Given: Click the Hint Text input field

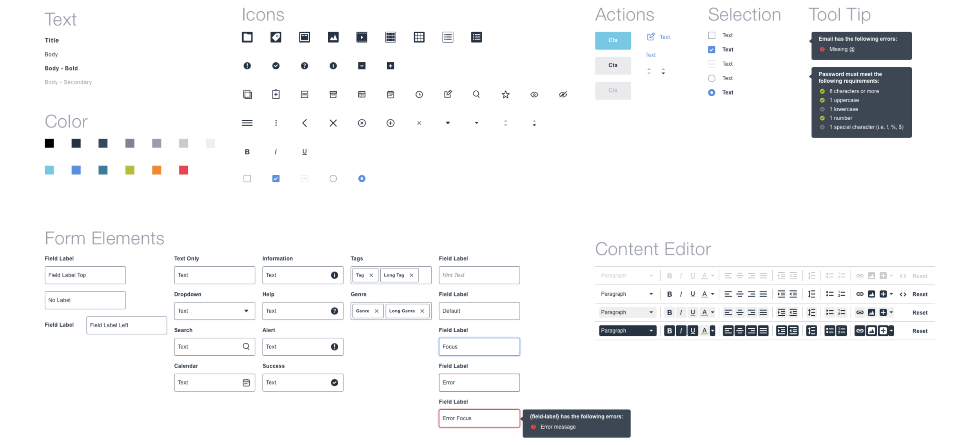Looking at the screenshot, I should pos(479,275).
